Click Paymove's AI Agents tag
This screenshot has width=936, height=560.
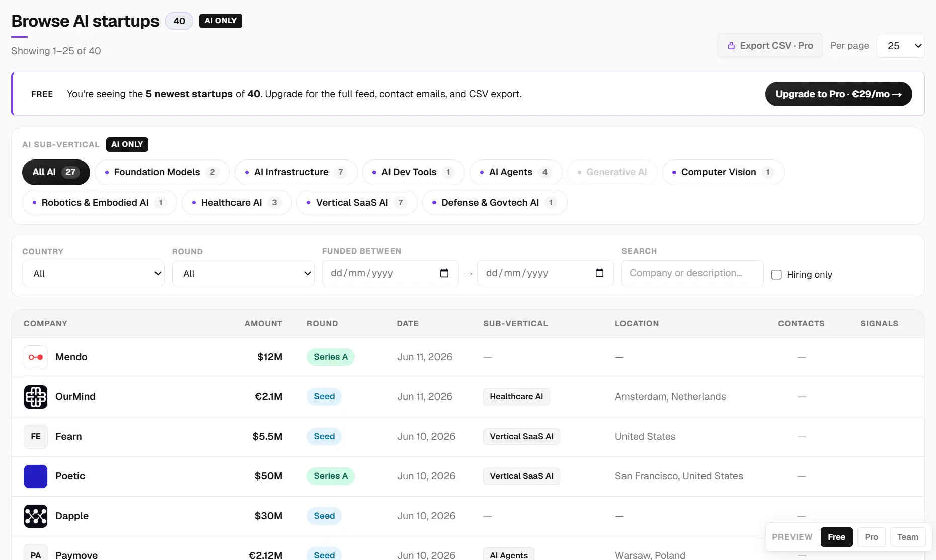click(509, 555)
